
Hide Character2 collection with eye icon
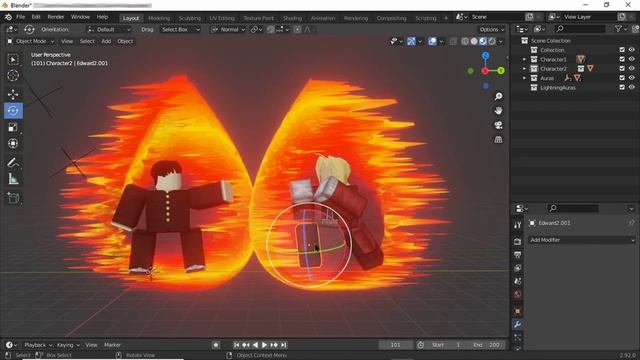tap(631, 69)
